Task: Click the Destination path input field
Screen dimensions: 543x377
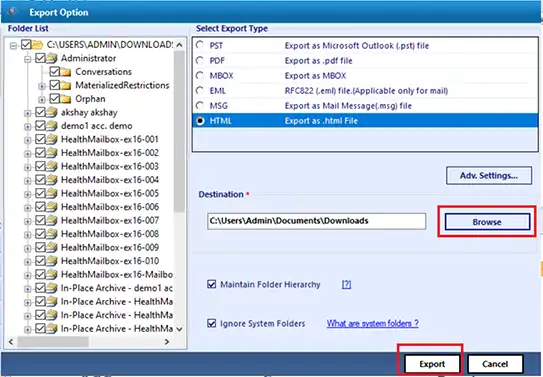Action: [316, 221]
